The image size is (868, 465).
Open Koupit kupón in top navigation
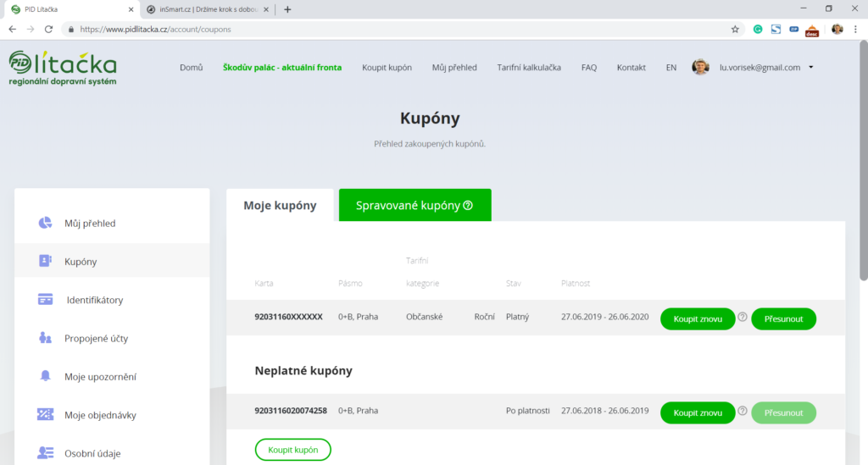click(387, 68)
